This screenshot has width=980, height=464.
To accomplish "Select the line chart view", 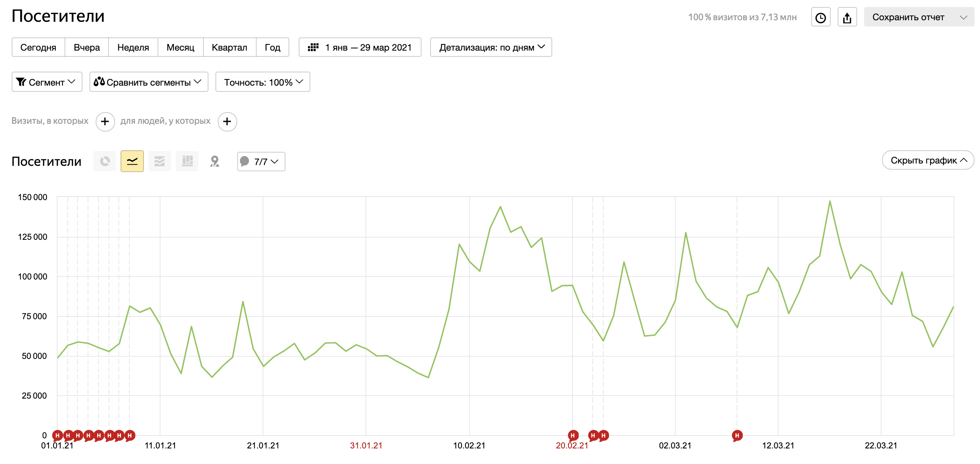I will coord(132,161).
